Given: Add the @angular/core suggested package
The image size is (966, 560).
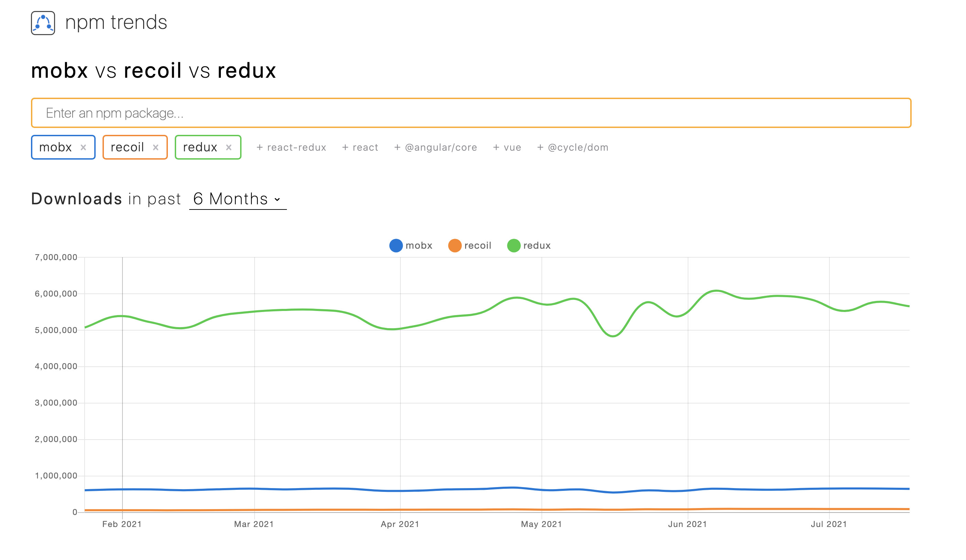Looking at the screenshot, I should click(x=436, y=148).
